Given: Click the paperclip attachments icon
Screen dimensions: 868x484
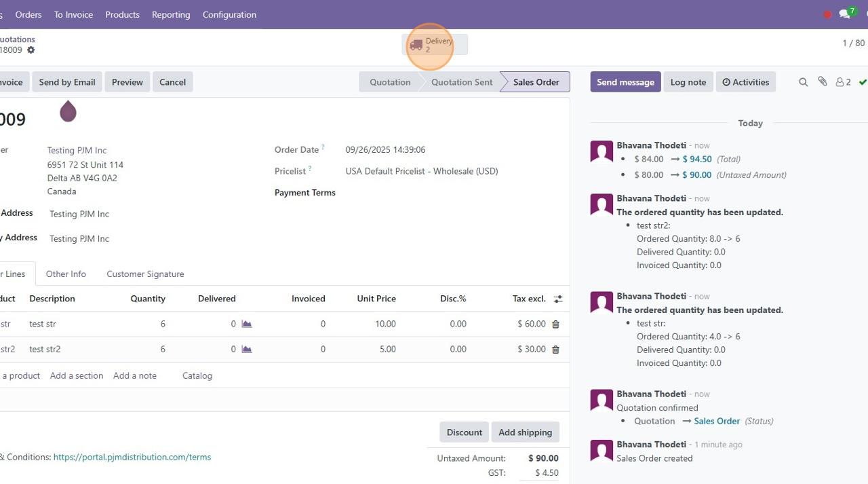Looking at the screenshot, I should click(823, 82).
